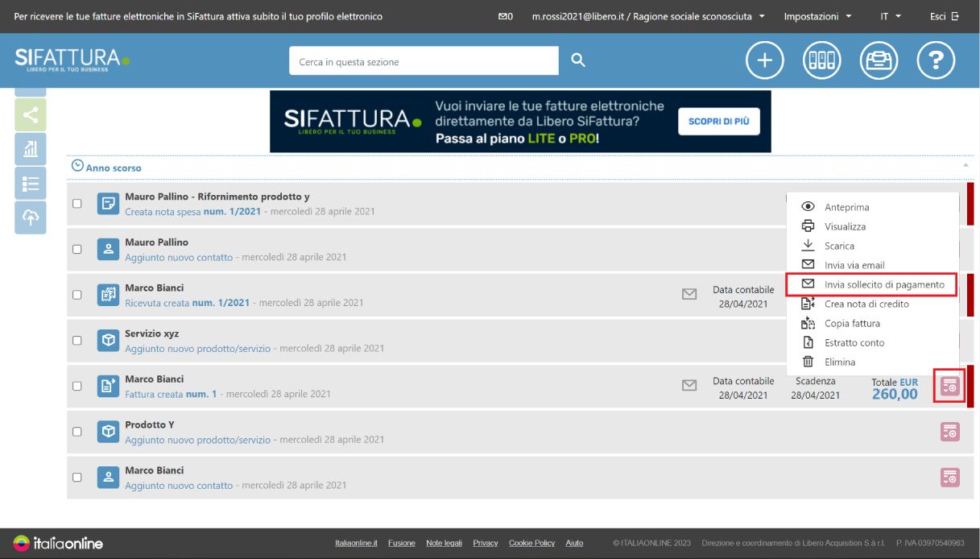Open the Cookie Policy footer link

(531, 543)
